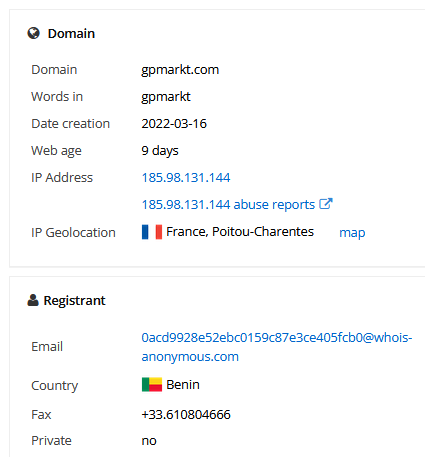Click the France flag icon
Viewport: 425px width, 457px height.
pos(152,232)
